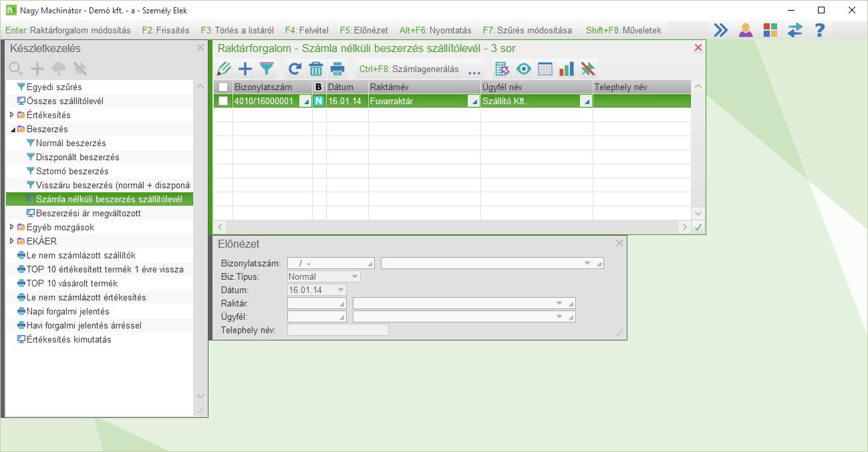Open the filter funnel icon in Raktárforgalom toolbar
The height and width of the screenshot is (452, 868).
coord(267,69)
